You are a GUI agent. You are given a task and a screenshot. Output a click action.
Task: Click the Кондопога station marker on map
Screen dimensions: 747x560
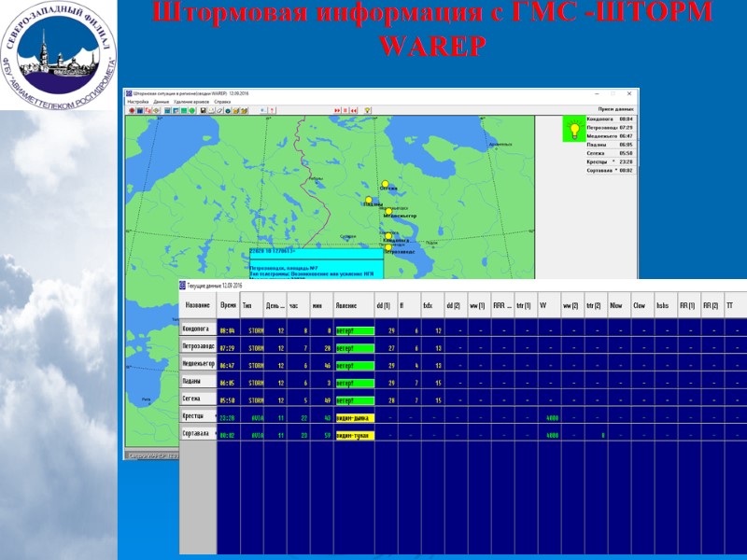pyautogui.click(x=388, y=236)
